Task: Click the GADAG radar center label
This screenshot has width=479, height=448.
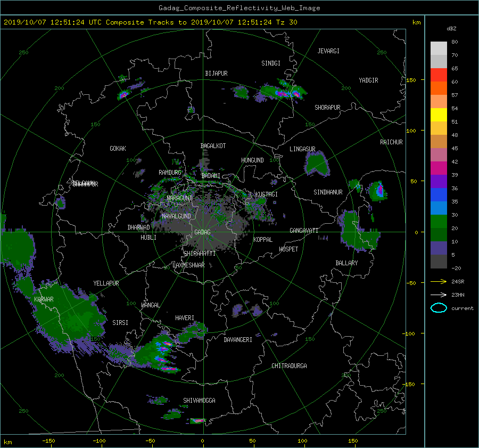Action: (202, 232)
